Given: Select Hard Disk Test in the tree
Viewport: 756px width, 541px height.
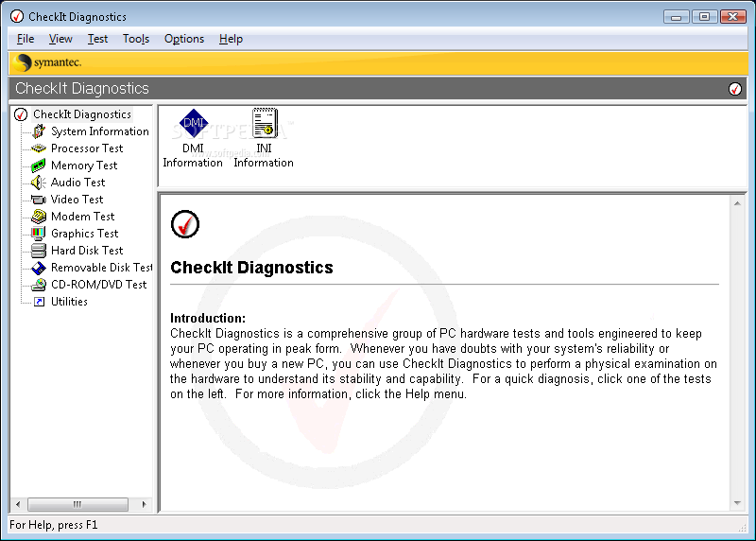Looking at the screenshot, I should click(87, 251).
